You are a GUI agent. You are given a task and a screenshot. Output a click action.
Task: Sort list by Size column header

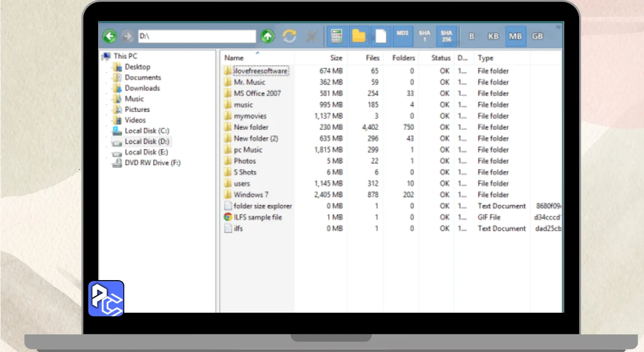click(336, 58)
